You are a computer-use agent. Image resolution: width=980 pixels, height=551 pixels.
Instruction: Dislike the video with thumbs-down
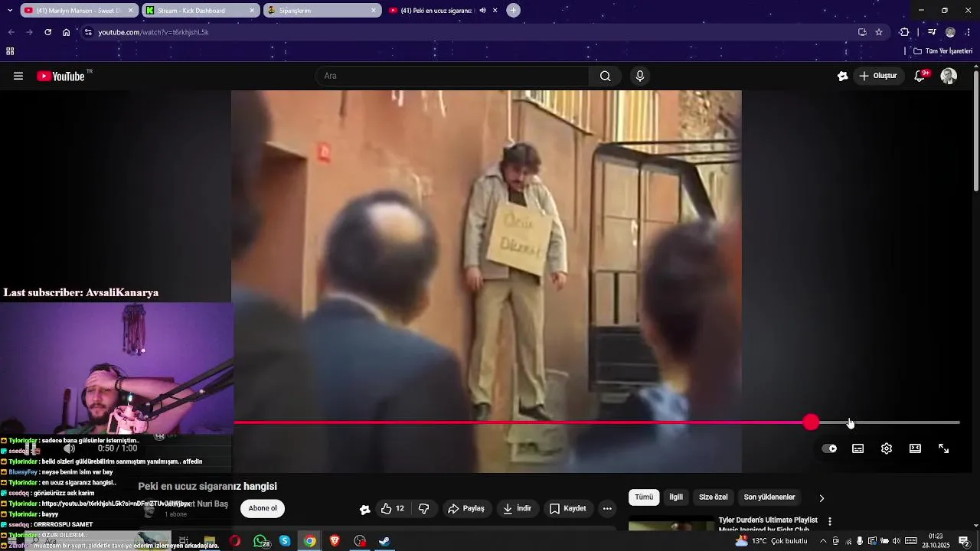pos(424,508)
